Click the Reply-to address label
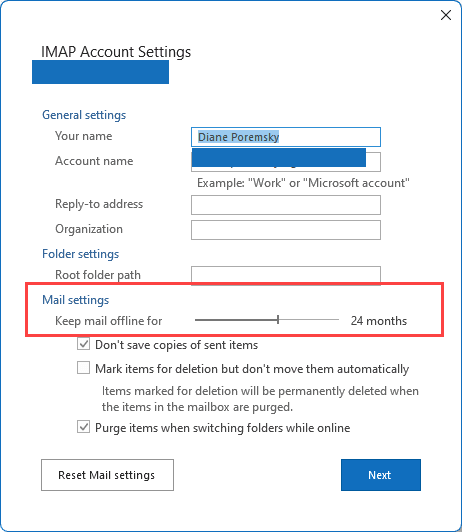The height and width of the screenshot is (532, 462). [99, 204]
